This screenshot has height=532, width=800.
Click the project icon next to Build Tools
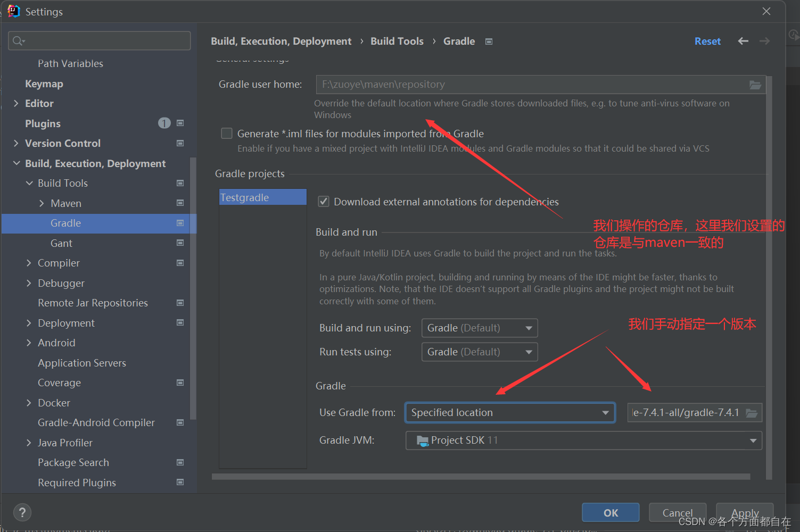[180, 183]
